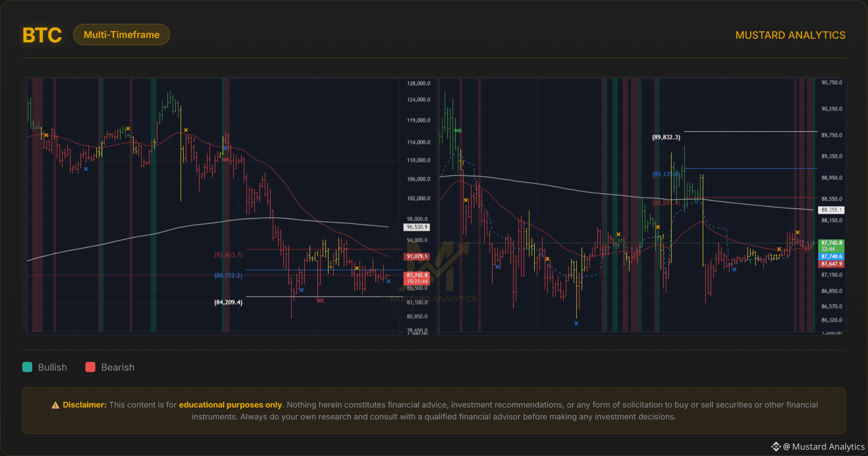Screen dimensions: 868x456
Task: Click the green 87,742.8 price tag
Action: coord(831,245)
